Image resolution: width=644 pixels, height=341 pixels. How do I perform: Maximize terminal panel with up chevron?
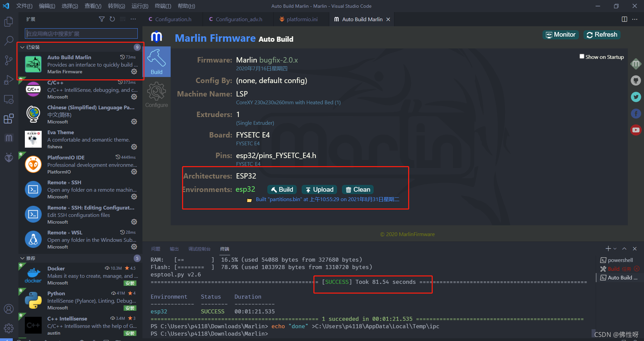(x=624, y=249)
